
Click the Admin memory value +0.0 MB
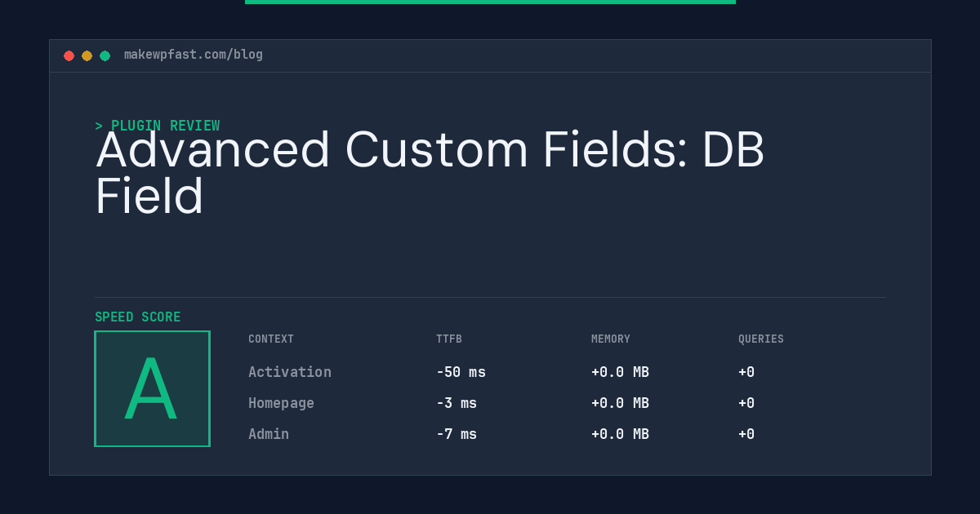tap(620, 434)
